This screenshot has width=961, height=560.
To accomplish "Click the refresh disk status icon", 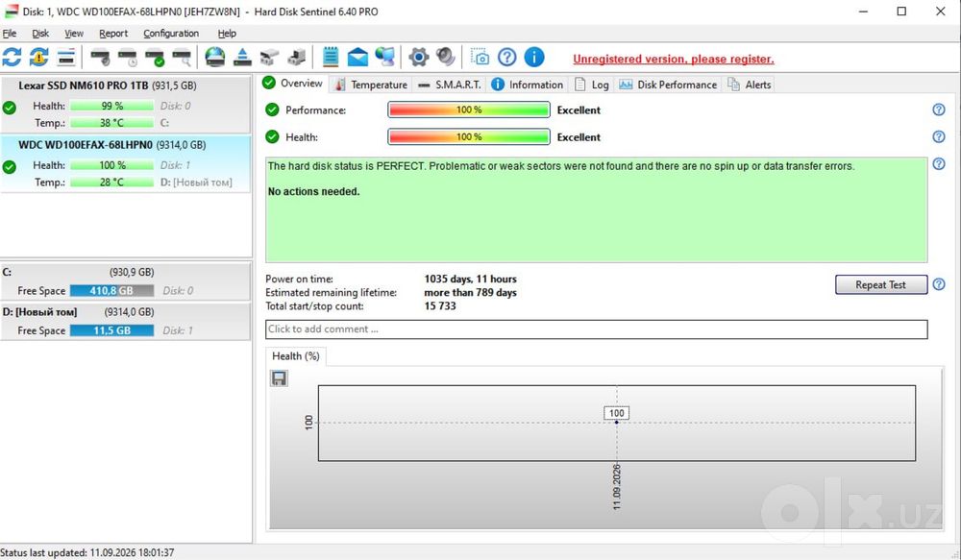I will 12,58.
